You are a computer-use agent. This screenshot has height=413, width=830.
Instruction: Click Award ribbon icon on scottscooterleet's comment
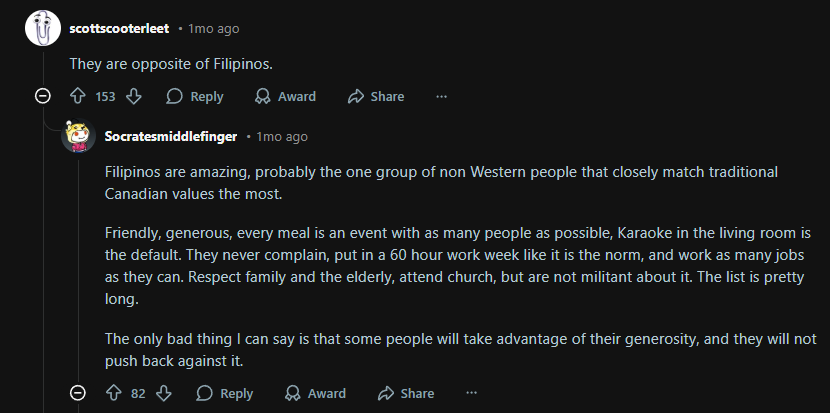(x=263, y=96)
